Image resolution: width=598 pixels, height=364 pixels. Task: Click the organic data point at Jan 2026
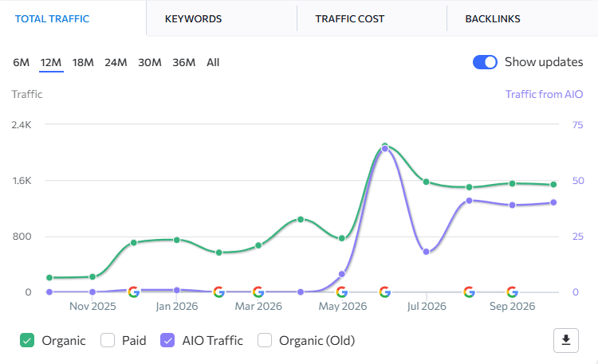(176, 240)
